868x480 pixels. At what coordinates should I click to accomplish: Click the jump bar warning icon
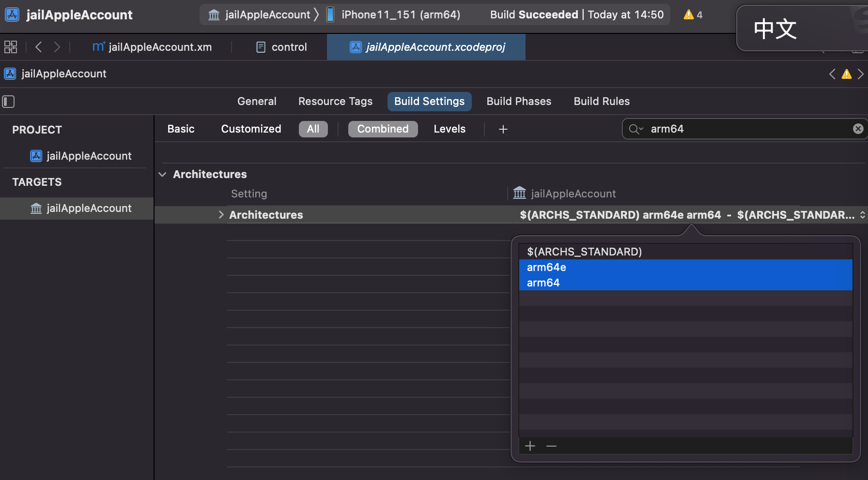pos(847,74)
